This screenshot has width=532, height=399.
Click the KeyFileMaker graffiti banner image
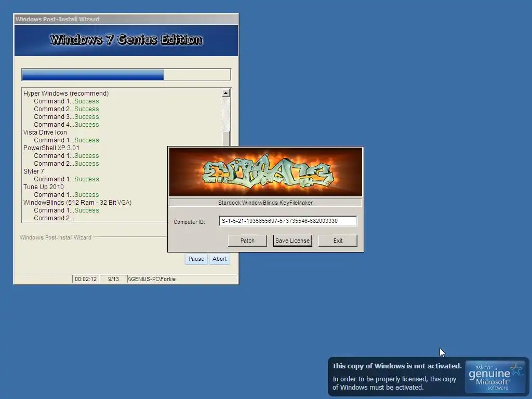[x=265, y=172]
